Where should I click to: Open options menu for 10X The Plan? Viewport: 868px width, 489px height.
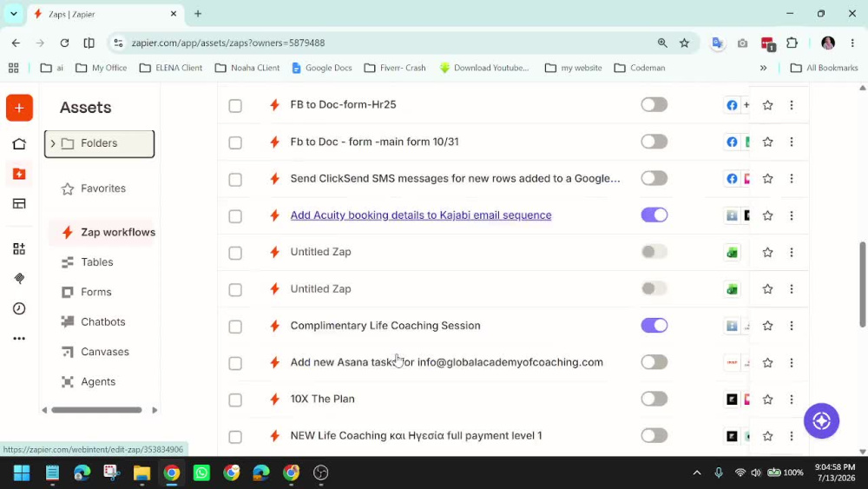click(x=791, y=400)
